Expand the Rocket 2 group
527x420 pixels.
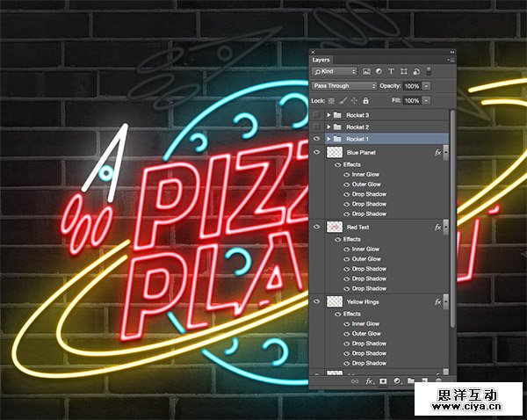pyautogui.click(x=328, y=127)
